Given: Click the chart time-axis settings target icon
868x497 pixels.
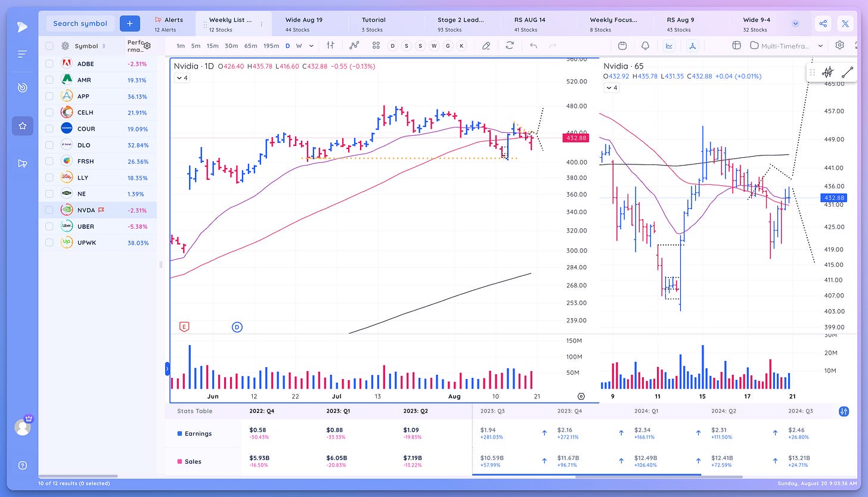Looking at the screenshot, I should 581,396.
